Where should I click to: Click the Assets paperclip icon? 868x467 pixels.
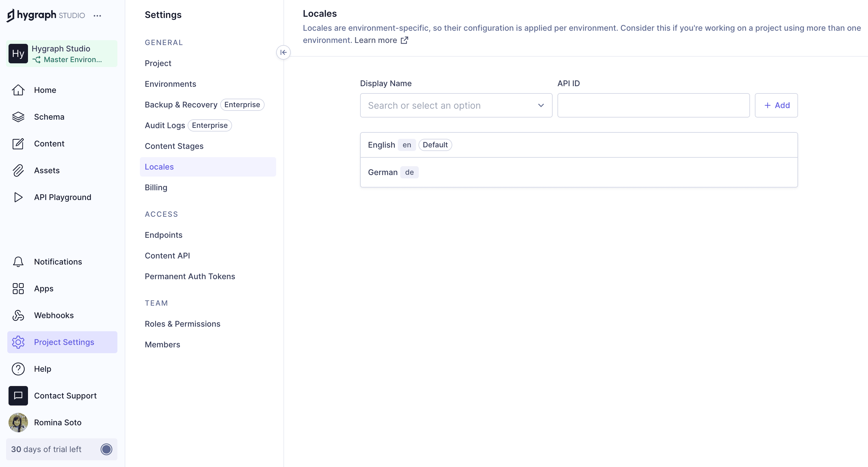point(18,170)
